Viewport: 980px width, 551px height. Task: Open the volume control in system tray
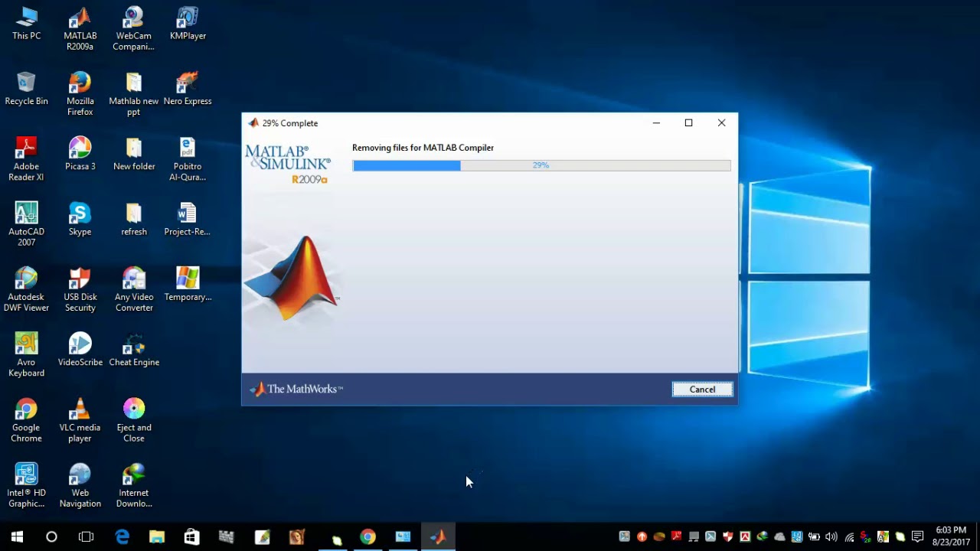(x=831, y=537)
